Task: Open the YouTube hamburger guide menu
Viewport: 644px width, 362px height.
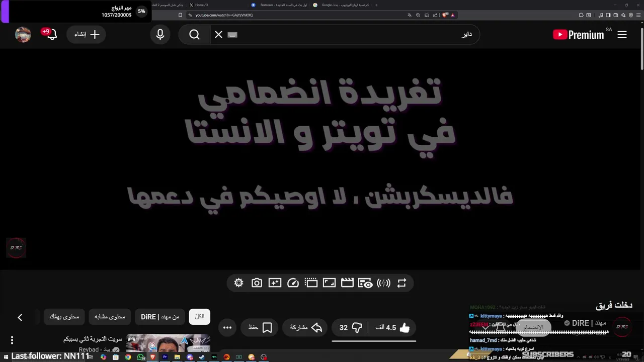Action: [x=622, y=35]
